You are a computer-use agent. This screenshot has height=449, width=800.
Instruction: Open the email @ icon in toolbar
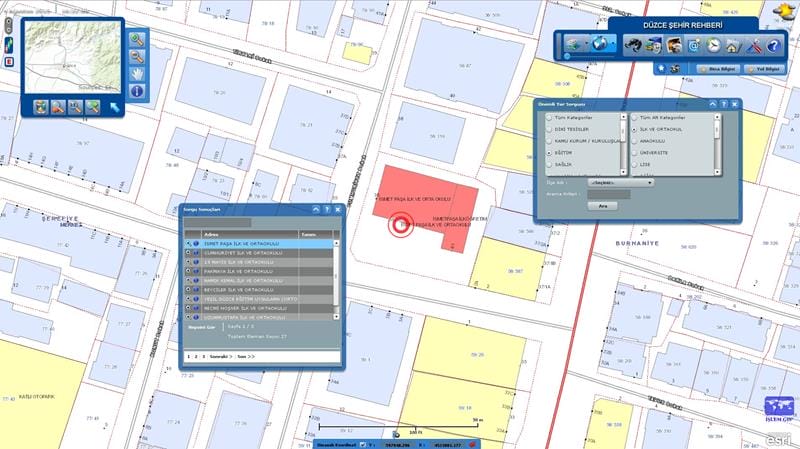(x=693, y=45)
